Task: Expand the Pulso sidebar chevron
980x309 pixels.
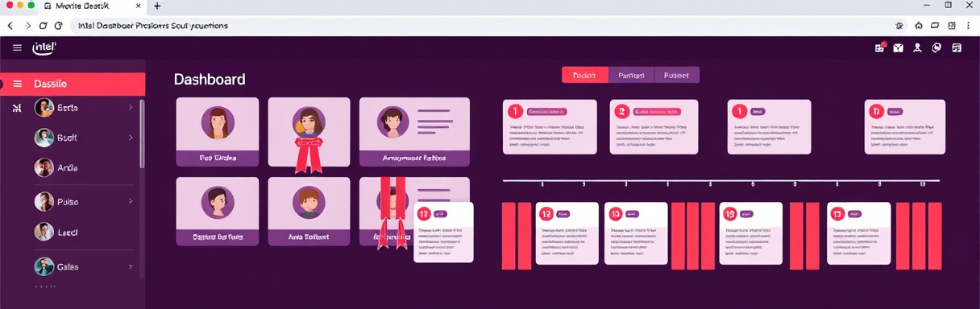Action: 131,201
